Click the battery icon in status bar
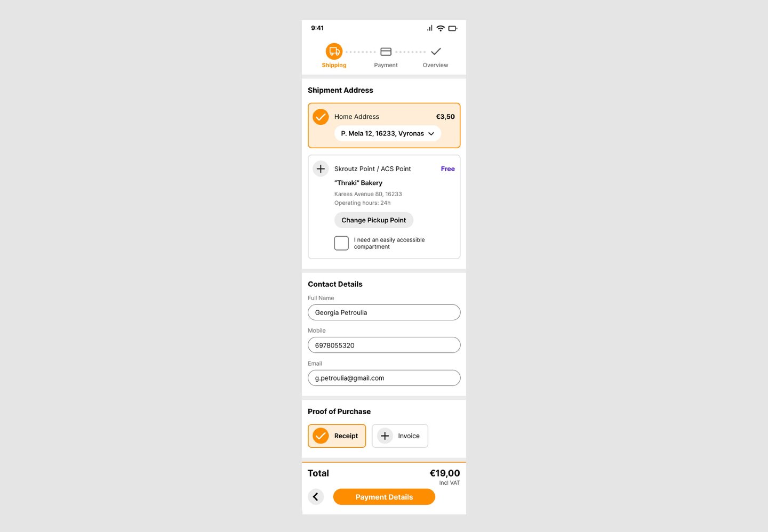 point(453,28)
